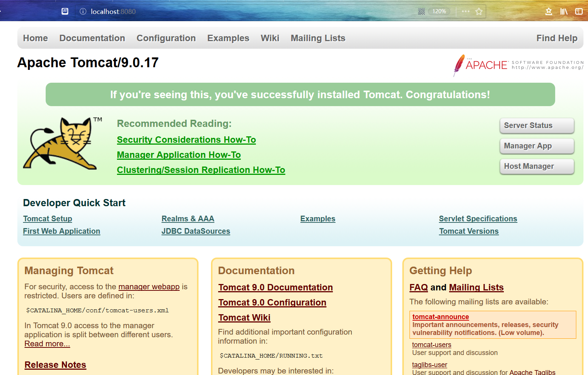Open Tomcat 9.0 Configuration link
The image size is (588, 375).
(272, 302)
